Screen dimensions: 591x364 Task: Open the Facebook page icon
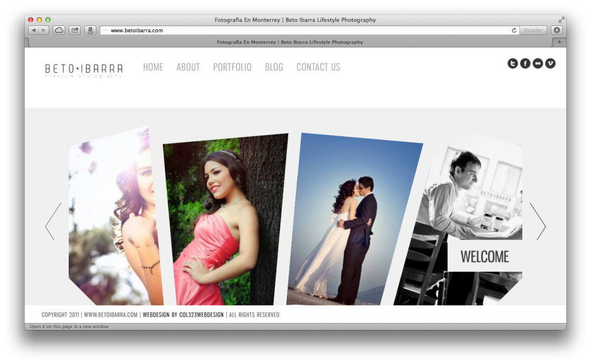click(x=525, y=63)
